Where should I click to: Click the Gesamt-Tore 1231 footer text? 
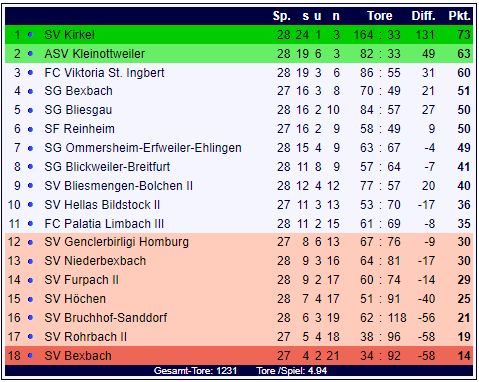195,370
